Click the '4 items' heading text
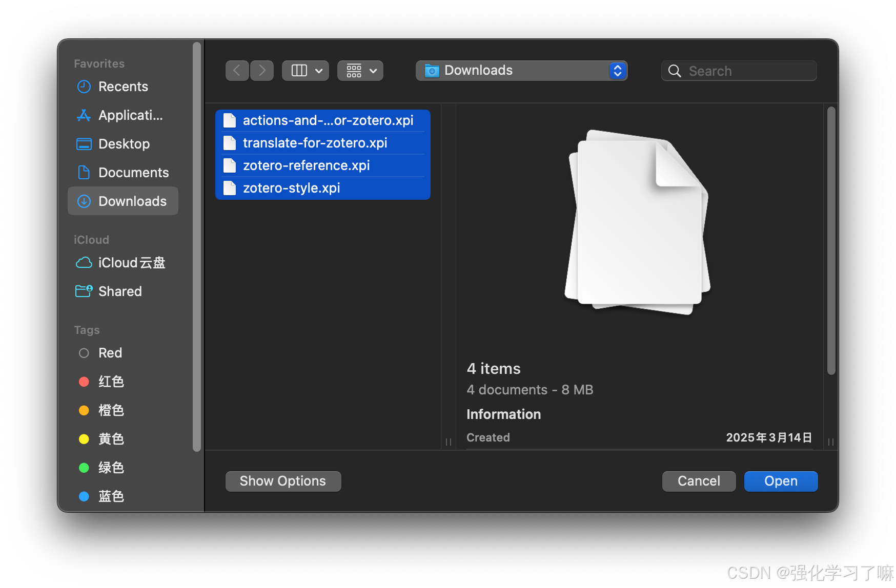The height and width of the screenshot is (588, 896). (494, 369)
